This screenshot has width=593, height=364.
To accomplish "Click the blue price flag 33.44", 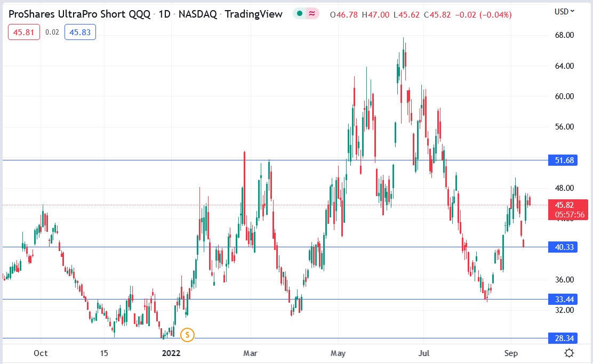I will point(564,300).
